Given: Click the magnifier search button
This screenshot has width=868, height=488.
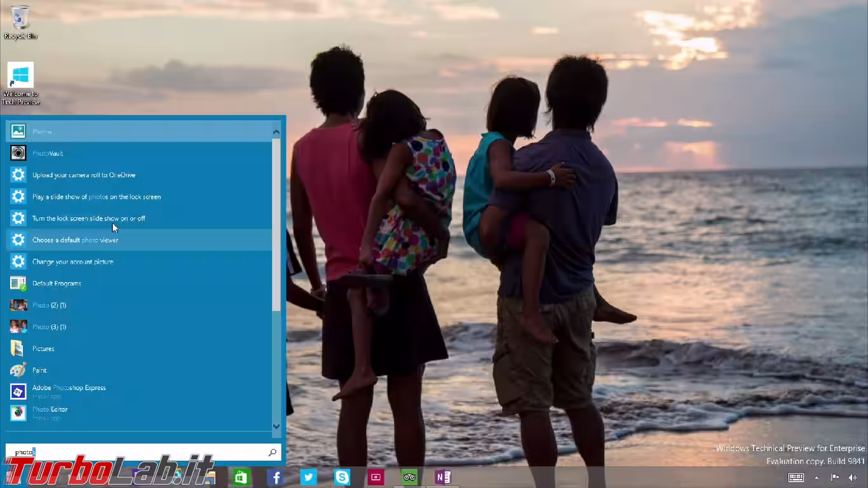Looking at the screenshot, I should (272, 452).
